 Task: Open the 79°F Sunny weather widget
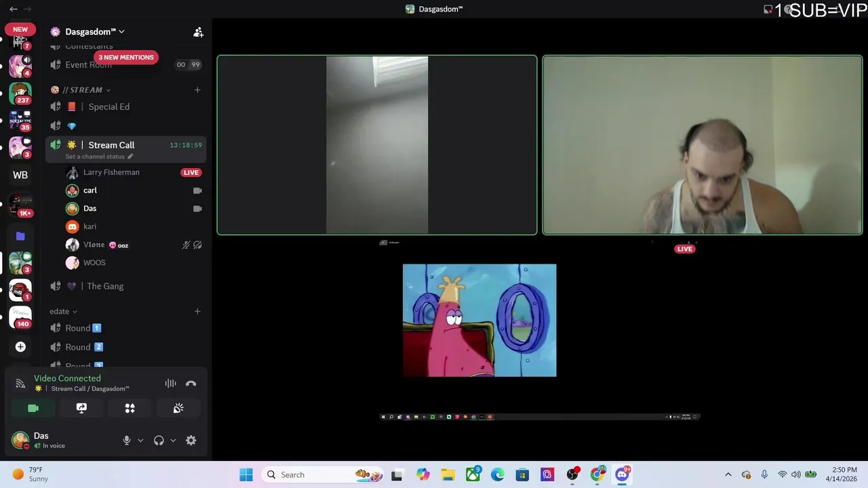coord(31,474)
